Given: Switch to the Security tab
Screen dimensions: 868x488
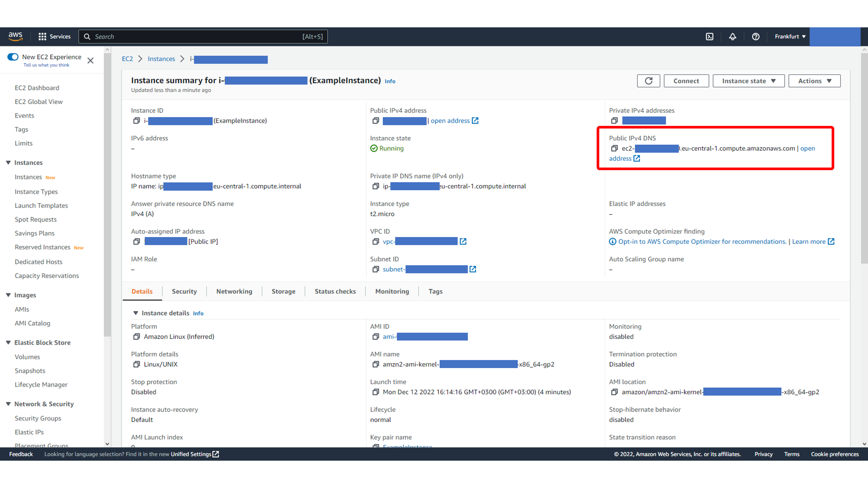Looking at the screenshot, I should (184, 291).
